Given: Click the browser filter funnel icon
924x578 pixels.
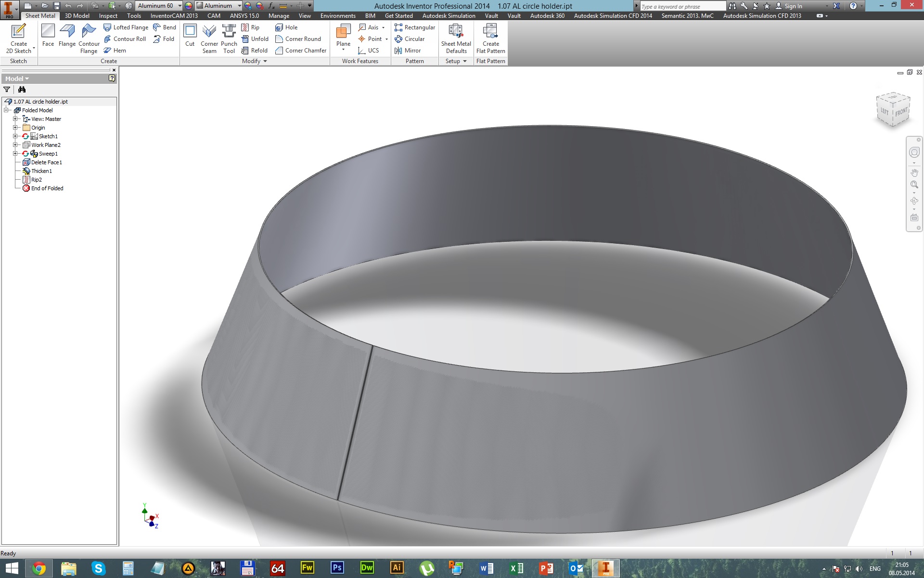Looking at the screenshot, I should [7, 90].
